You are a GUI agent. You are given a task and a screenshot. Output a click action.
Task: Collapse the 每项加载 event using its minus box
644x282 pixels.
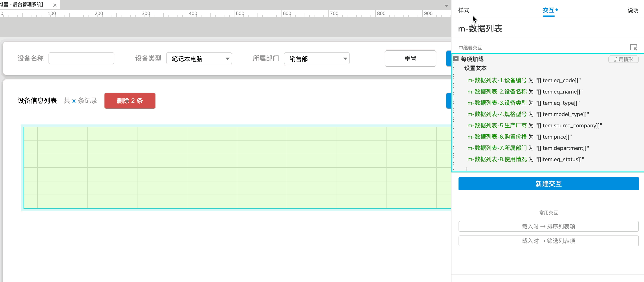[456, 59]
